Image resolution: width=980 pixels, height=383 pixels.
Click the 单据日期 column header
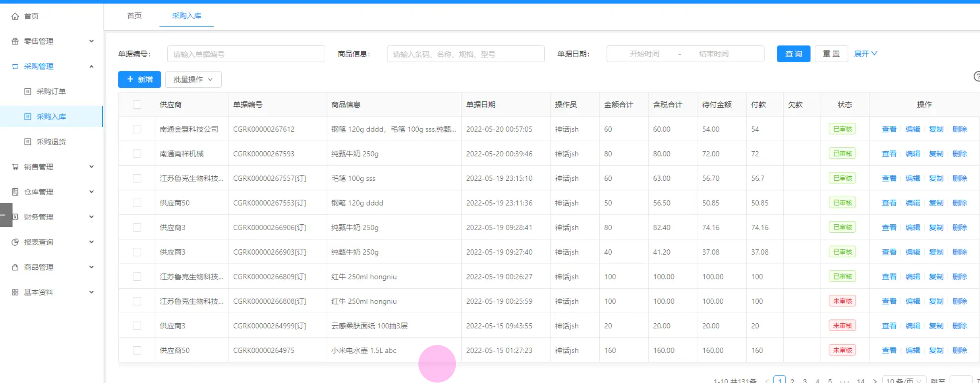tap(481, 104)
